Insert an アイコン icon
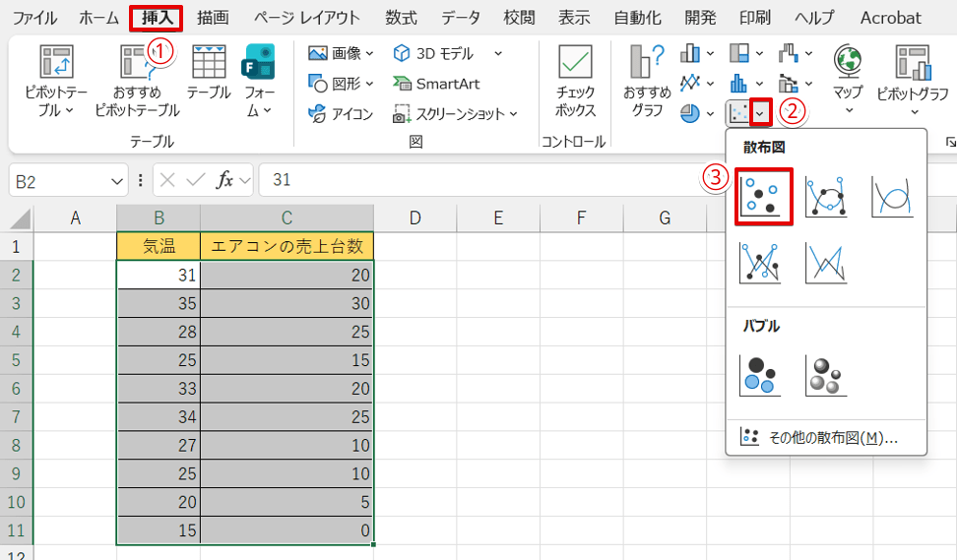 (x=340, y=113)
